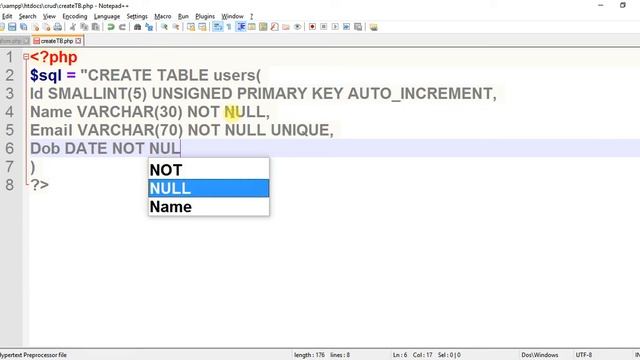The height and width of the screenshot is (360, 640).
Task: Click Save Recorded Macro icon
Action: click(358, 27)
